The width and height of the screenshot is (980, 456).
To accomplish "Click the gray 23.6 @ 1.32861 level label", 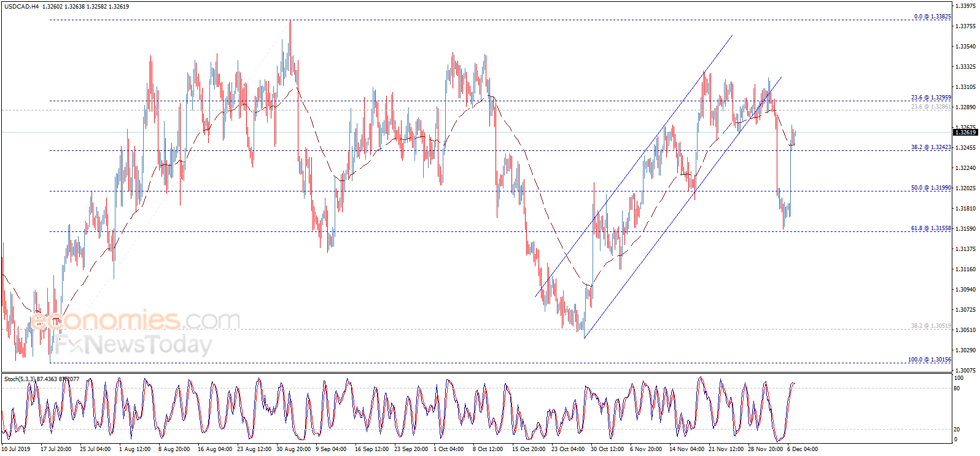I will pos(931,107).
